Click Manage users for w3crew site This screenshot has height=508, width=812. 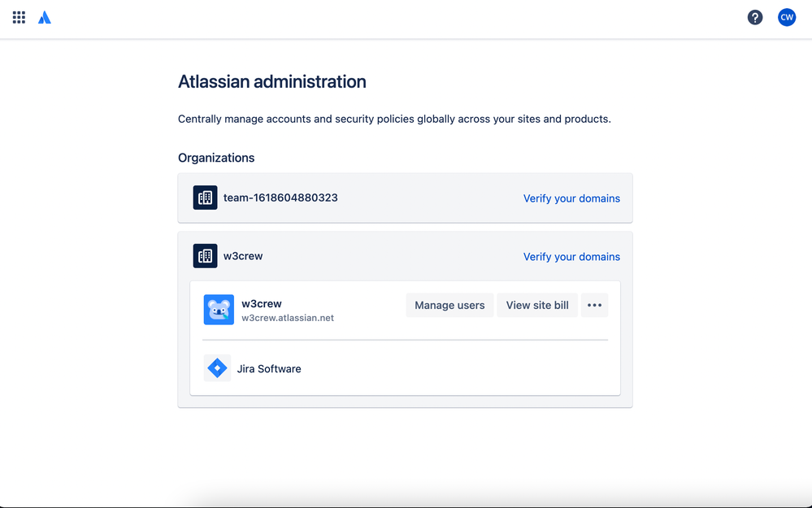449,305
